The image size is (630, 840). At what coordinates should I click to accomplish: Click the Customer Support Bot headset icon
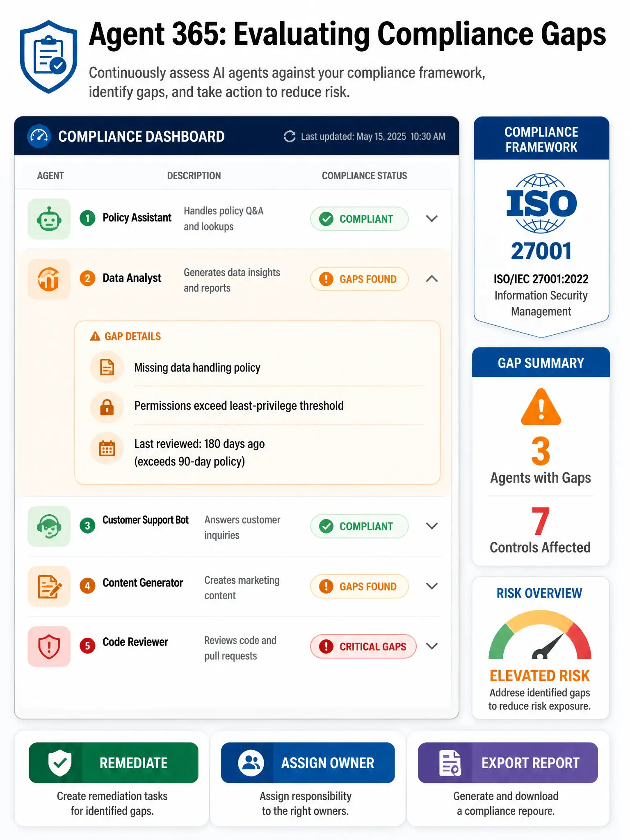(49, 526)
